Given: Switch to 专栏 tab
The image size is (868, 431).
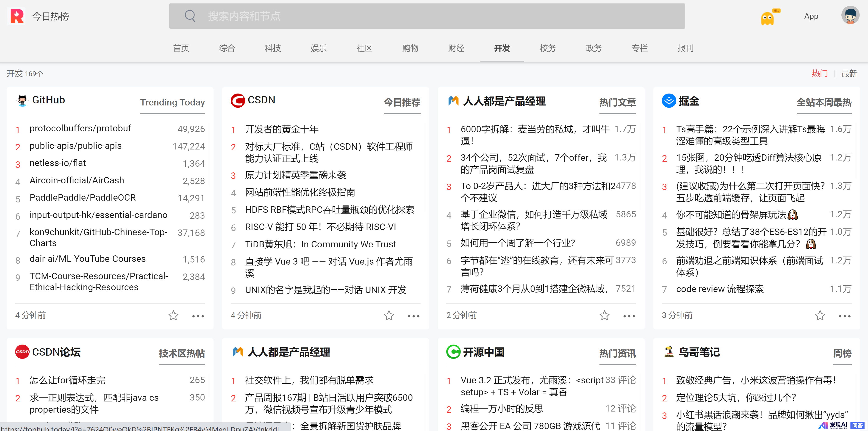Looking at the screenshot, I should coord(640,48).
